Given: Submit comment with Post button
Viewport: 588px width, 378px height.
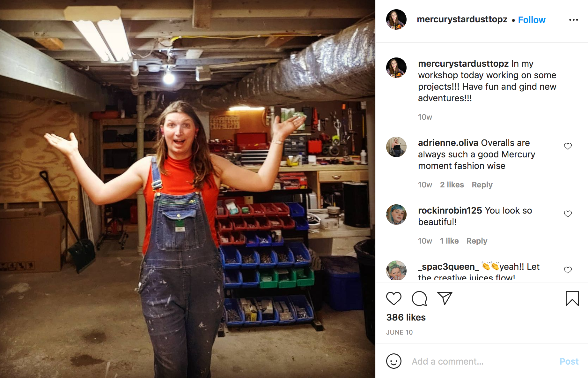Looking at the screenshot, I should [569, 361].
